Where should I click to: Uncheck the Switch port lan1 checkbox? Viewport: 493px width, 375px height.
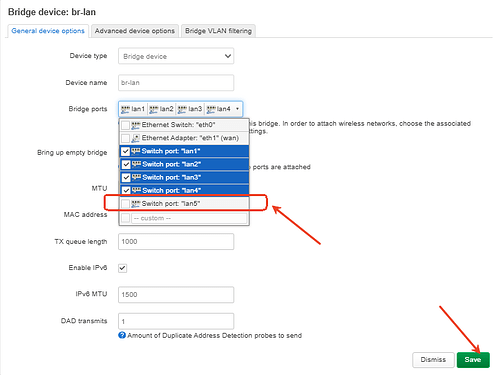125,151
